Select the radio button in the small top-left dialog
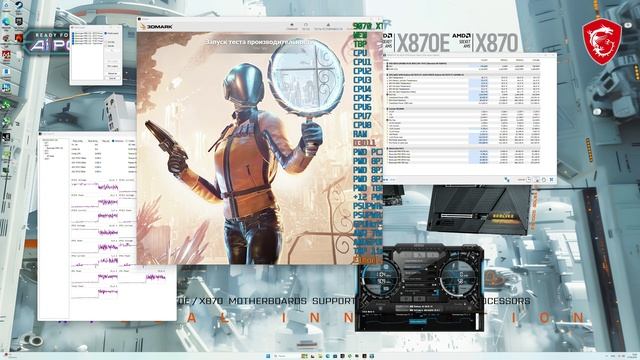Image resolution: width=640 pixels, height=360 pixels. tap(105, 33)
